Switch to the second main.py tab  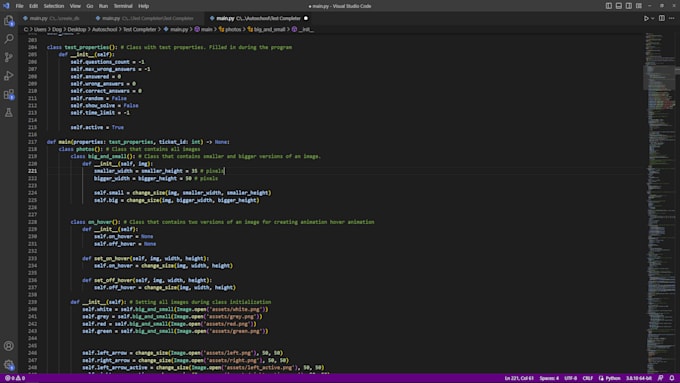[146, 18]
